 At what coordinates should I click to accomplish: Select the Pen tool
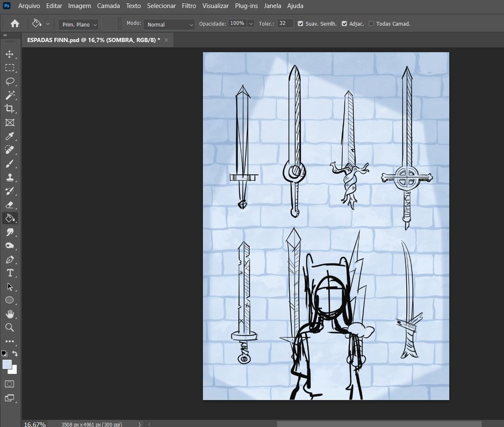tap(10, 259)
